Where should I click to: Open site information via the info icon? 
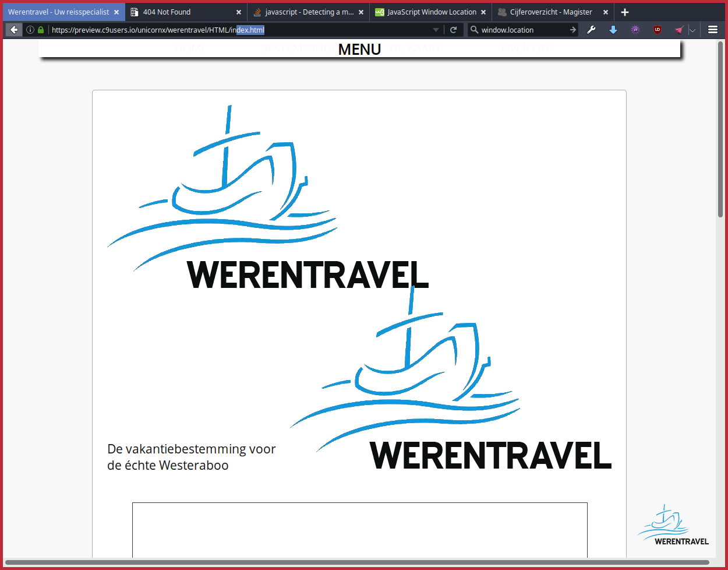point(30,30)
